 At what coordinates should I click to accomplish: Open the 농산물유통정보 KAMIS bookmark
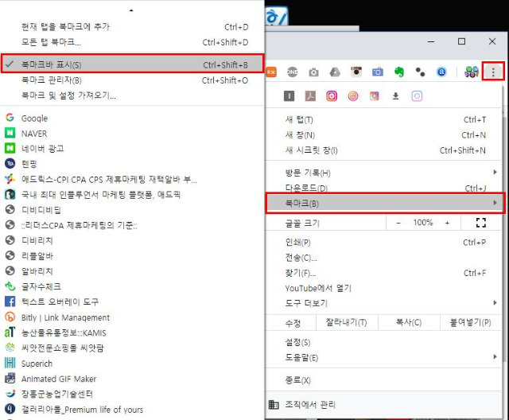[133, 332]
